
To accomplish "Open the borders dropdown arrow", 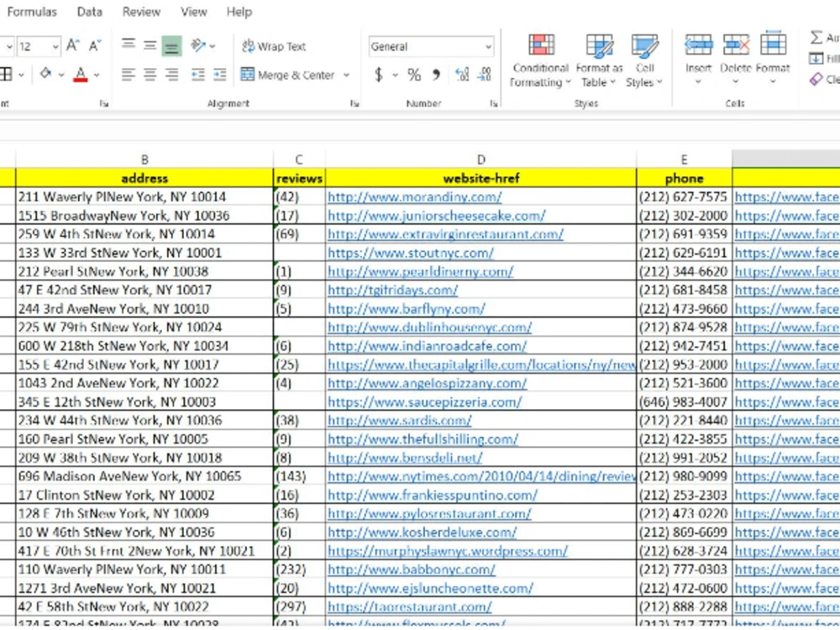I will point(22,75).
